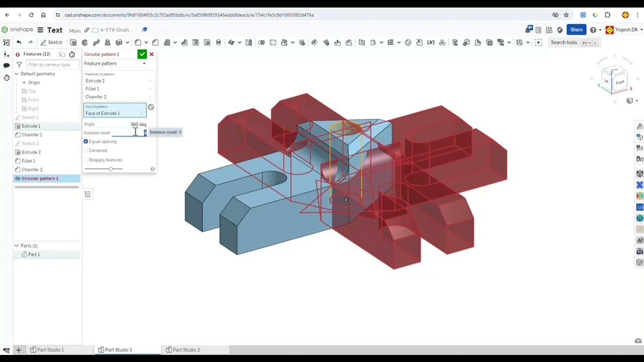This screenshot has width=644, height=362.
Task: Open the user account Yogesh.DK dropdown
Action: [x=624, y=30]
